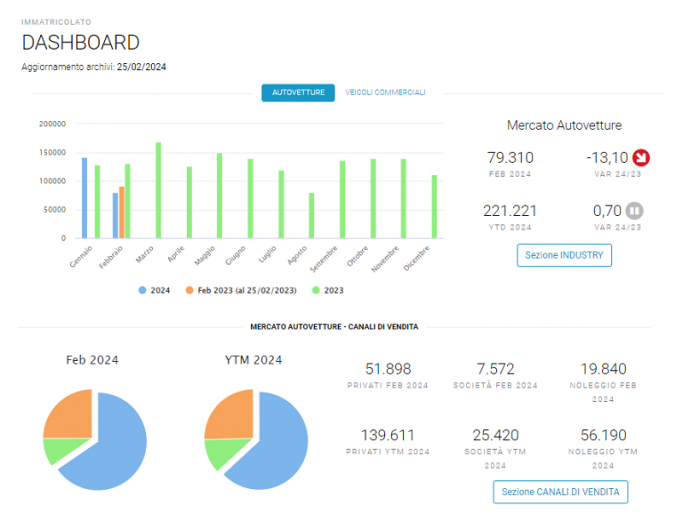
Task: Switch to VEICOLI COMMERCIALI tab
Action: (385, 92)
